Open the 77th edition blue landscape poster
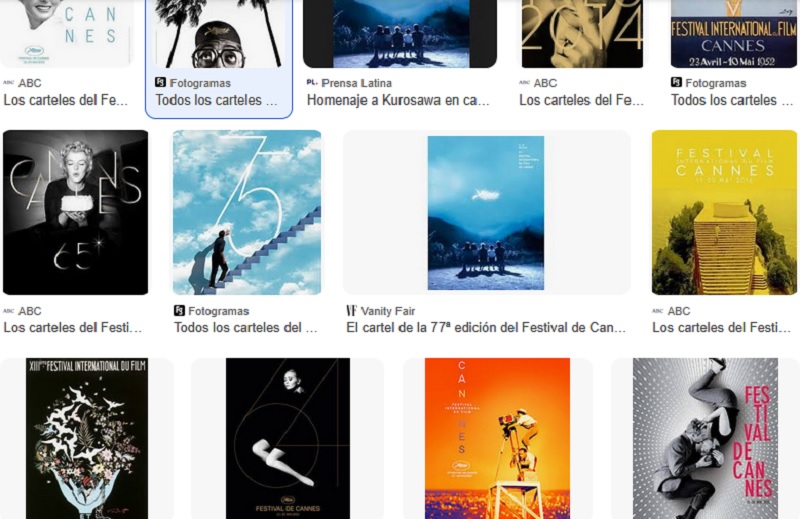Screen dimensions: 800x519 486,212
